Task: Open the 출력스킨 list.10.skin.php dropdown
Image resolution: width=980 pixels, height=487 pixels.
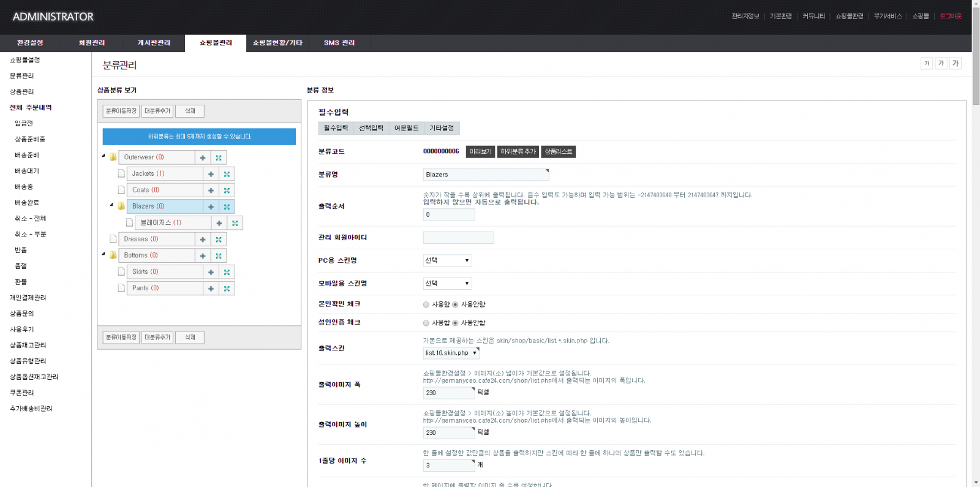Action: click(x=451, y=353)
